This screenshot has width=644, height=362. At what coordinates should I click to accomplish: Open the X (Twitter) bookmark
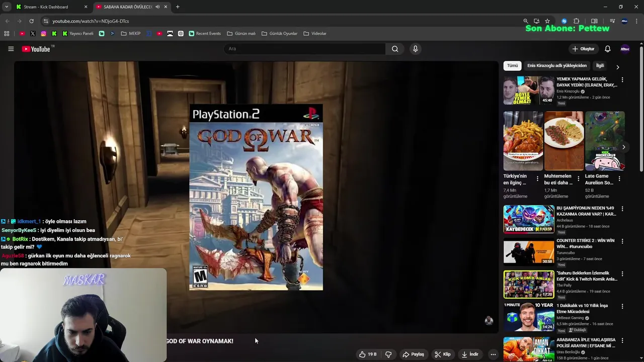[33, 34]
